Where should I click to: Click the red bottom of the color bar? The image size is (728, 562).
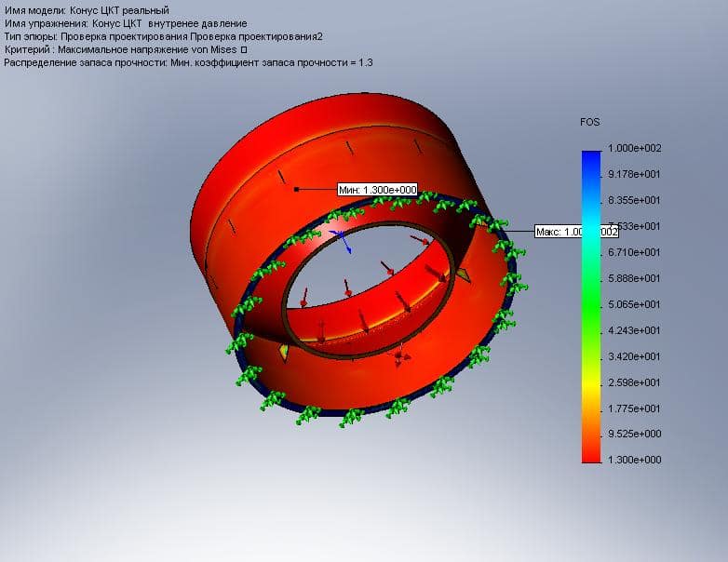(x=590, y=454)
